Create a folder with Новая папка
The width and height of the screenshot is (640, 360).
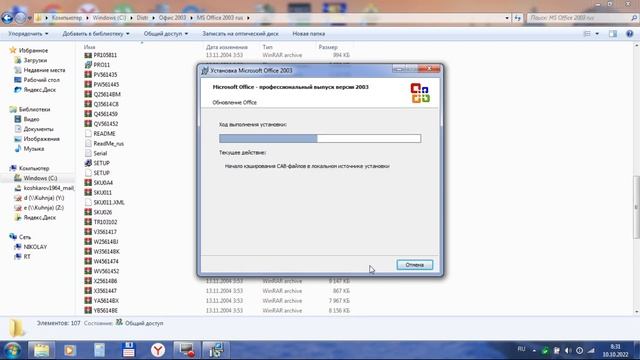(309, 34)
